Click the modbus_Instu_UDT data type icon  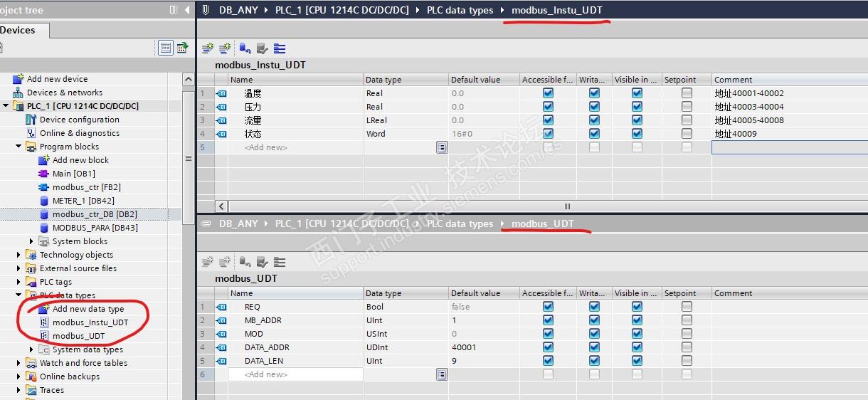tap(44, 322)
